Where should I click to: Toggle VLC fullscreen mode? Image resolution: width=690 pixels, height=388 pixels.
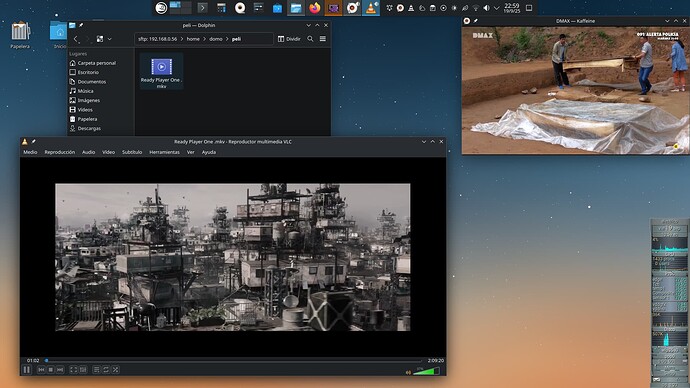(73, 370)
